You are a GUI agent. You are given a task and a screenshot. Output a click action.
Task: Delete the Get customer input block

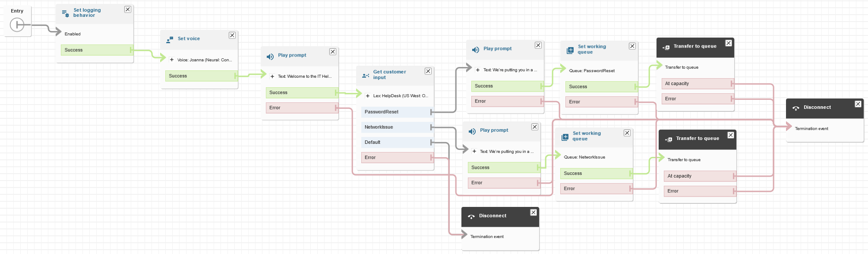[428, 71]
